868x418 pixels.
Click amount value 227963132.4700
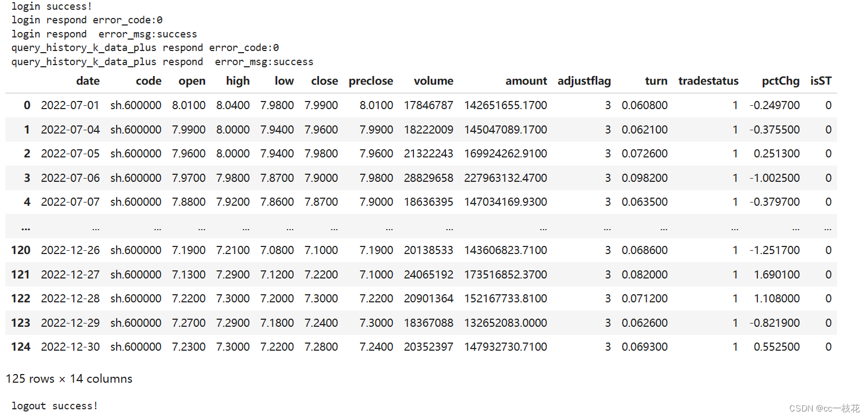click(506, 178)
